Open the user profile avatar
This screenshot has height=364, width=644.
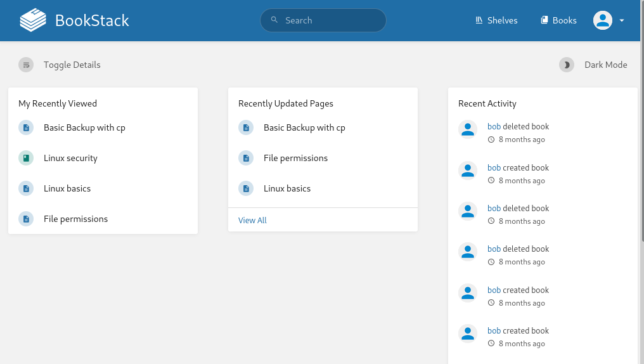(603, 20)
